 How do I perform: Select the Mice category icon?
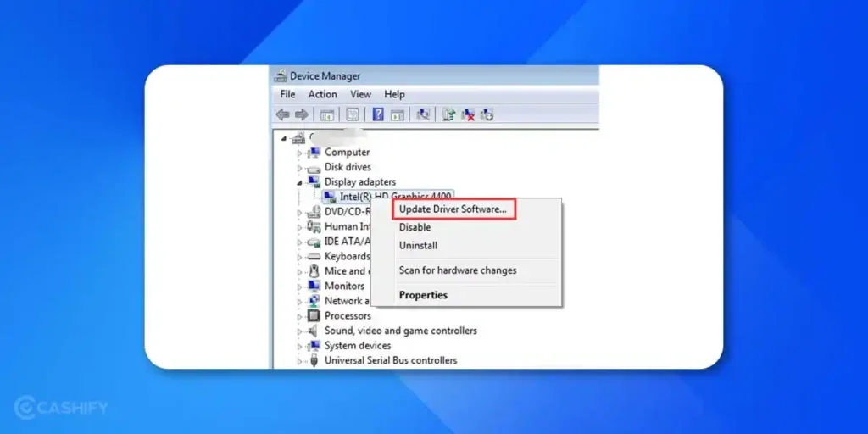(314, 271)
